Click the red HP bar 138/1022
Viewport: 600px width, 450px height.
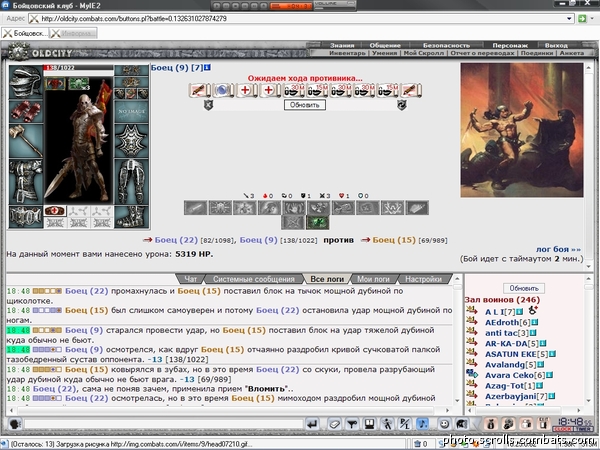point(78,68)
